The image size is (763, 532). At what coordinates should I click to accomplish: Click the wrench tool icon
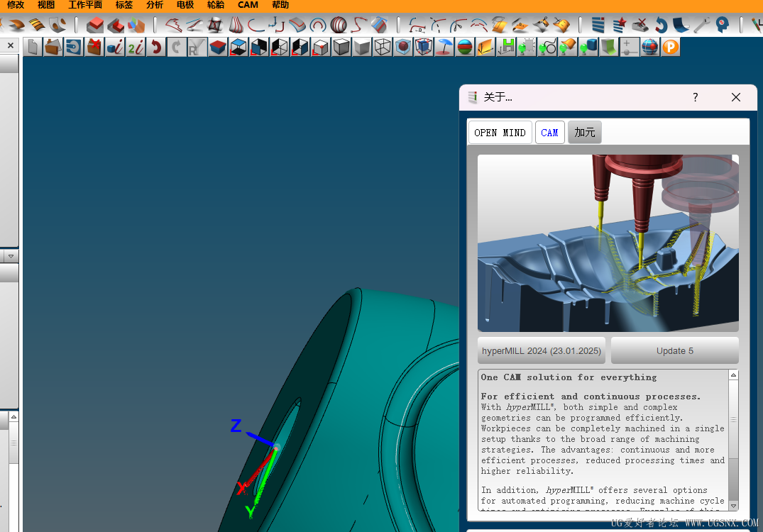[x=701, y=26]
